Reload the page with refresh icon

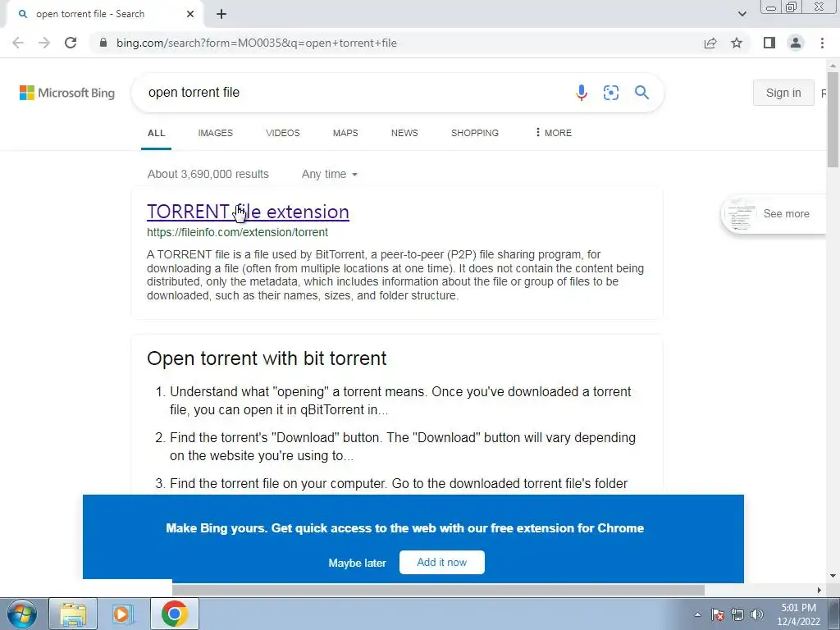[x=71, y=43]
